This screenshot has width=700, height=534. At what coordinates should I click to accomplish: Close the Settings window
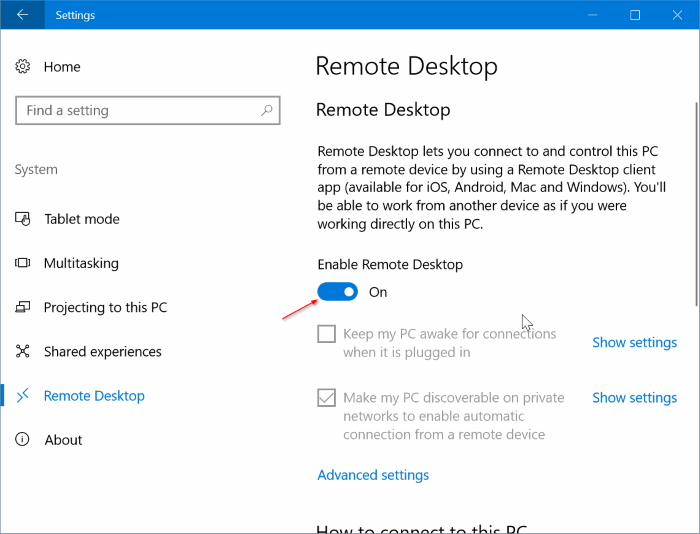coord(677,15)
